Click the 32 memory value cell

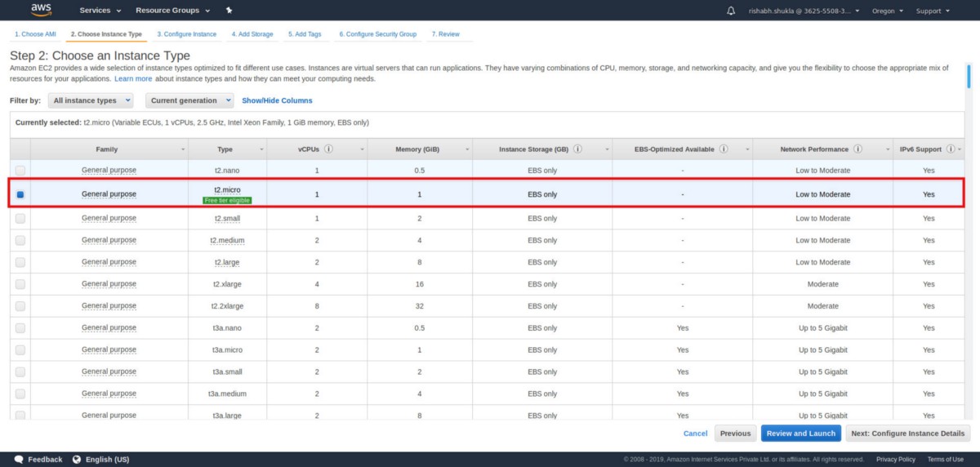pyautogui.click(x=419, y=306)
